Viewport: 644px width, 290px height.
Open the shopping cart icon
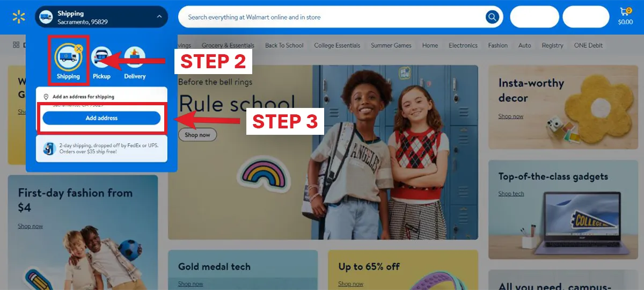point(625,12)
